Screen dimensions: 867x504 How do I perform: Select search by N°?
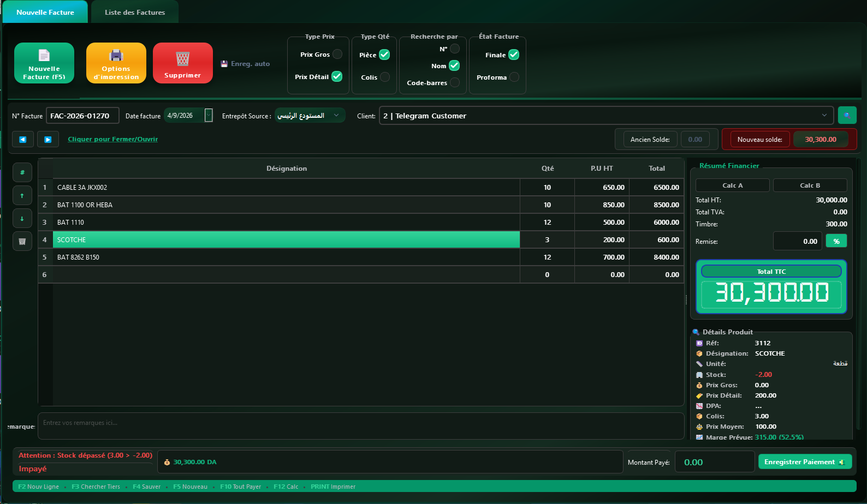coord(455,49)
